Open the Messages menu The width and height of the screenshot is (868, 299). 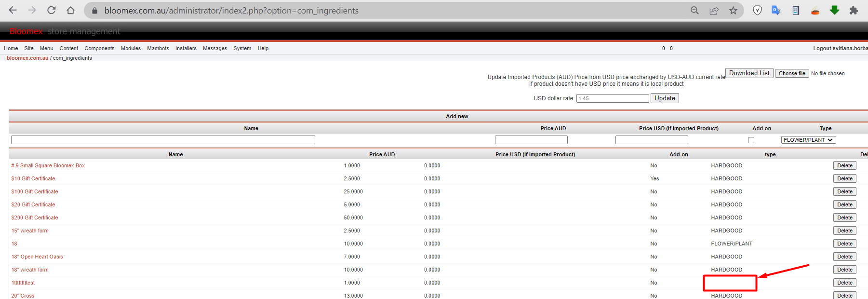click(215, 48)
